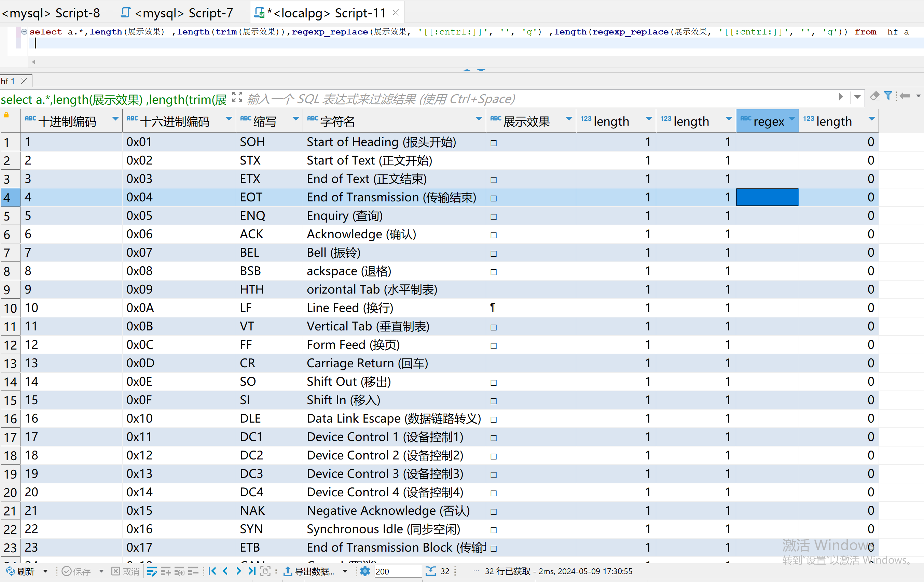Click the back navigation arrow icon
Screen dimensions: 924x582
[905, 96]
